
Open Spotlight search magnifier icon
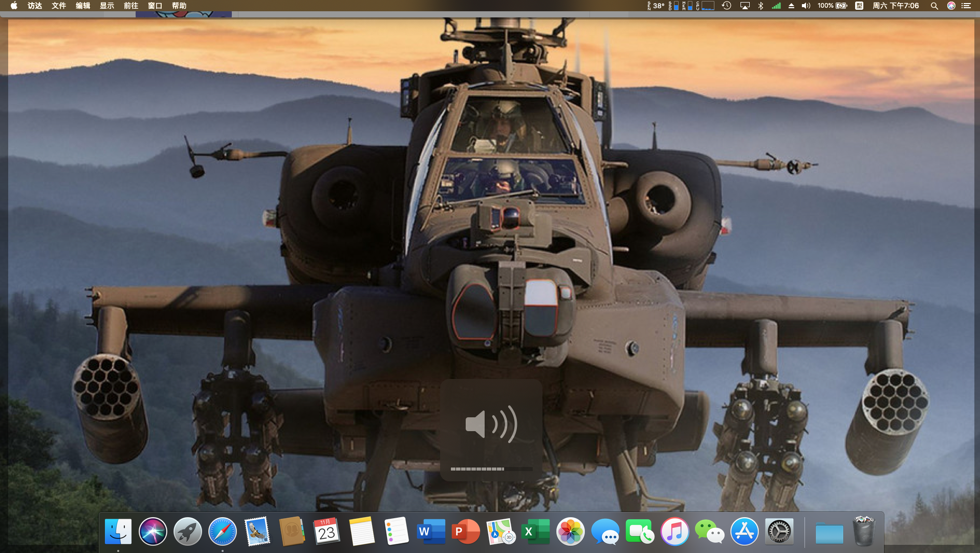[934, 6]
